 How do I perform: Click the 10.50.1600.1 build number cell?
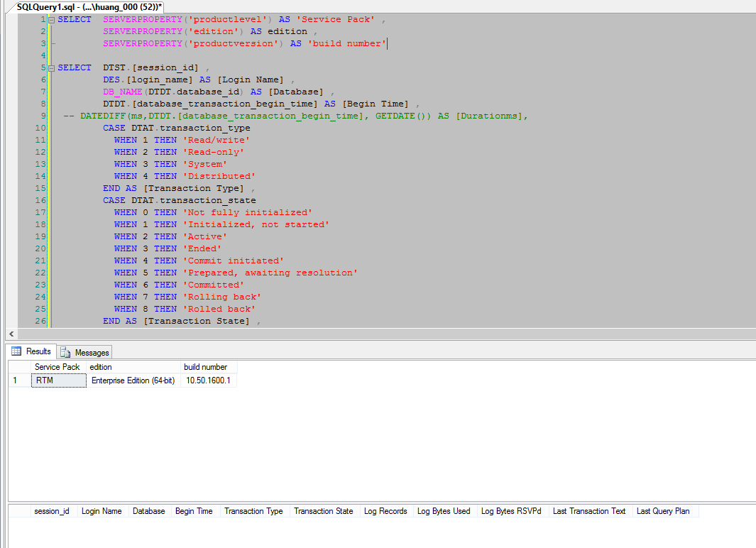point(209,380)
